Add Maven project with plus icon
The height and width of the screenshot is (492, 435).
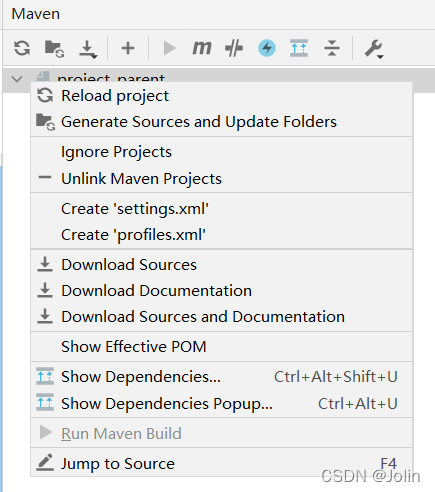coord(128,48)
